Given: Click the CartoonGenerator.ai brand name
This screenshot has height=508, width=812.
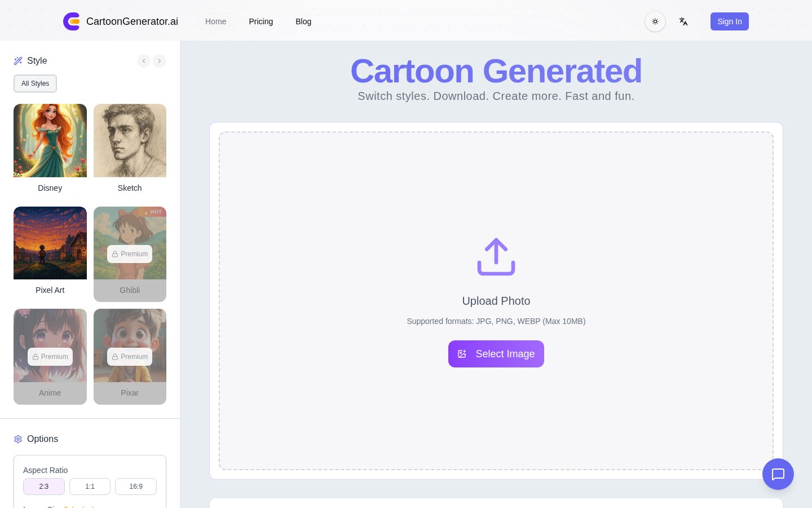Looking at the screenshot, I should click(x=132, y=21).
